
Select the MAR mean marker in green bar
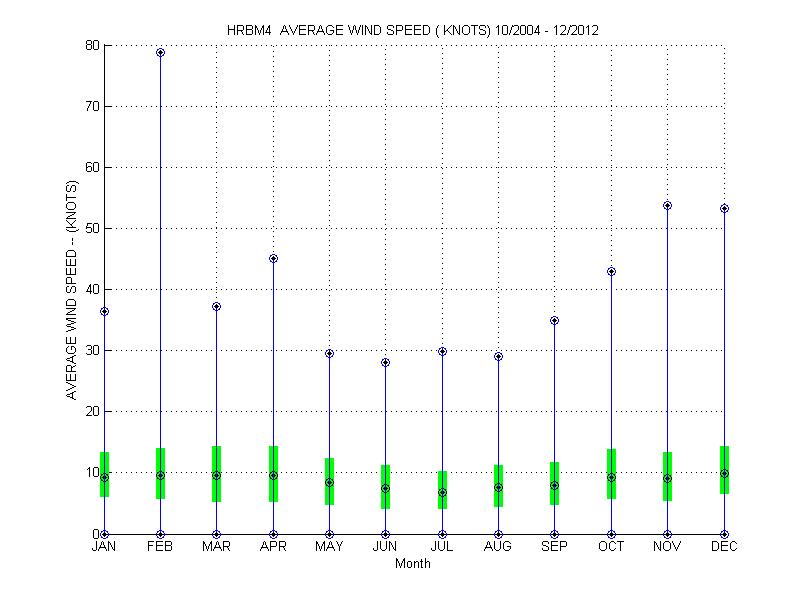(x=216, y=476)
